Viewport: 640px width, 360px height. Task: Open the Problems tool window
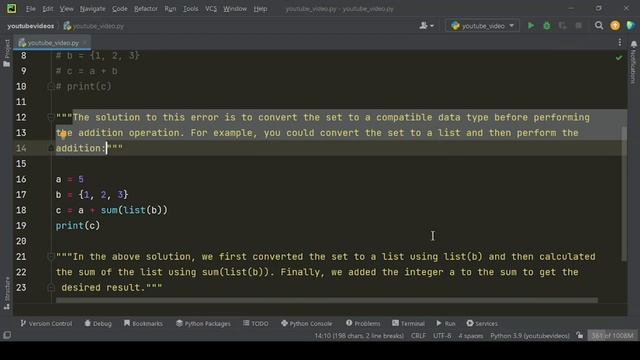(x=363, y=323)
